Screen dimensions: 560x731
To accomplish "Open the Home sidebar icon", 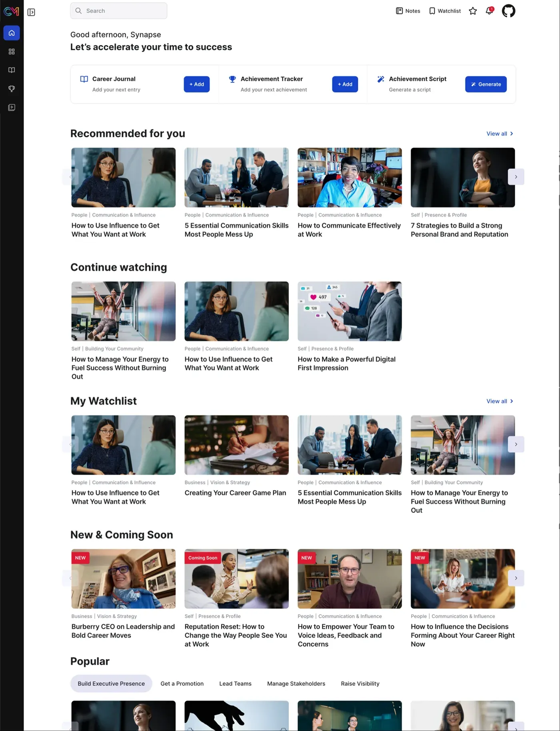I will (x=12, y=33).
